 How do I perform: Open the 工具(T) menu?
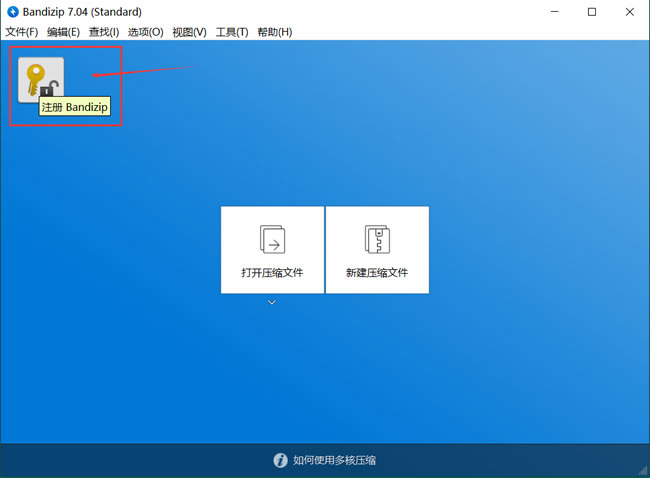click(232, 32)
